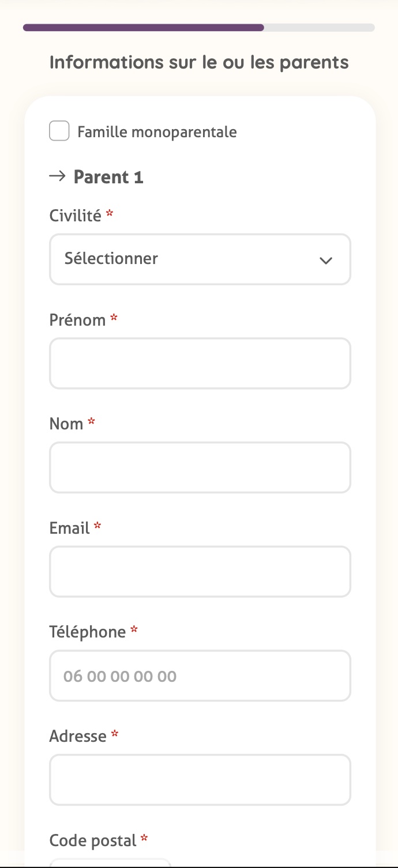Click the Famille monoparentale label text

tap(157, 132)
